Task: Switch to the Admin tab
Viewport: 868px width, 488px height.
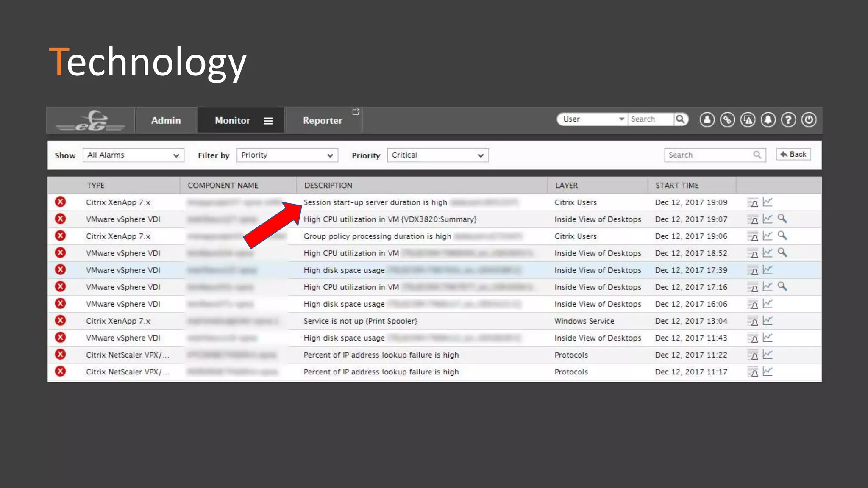Action: (166, 121)
